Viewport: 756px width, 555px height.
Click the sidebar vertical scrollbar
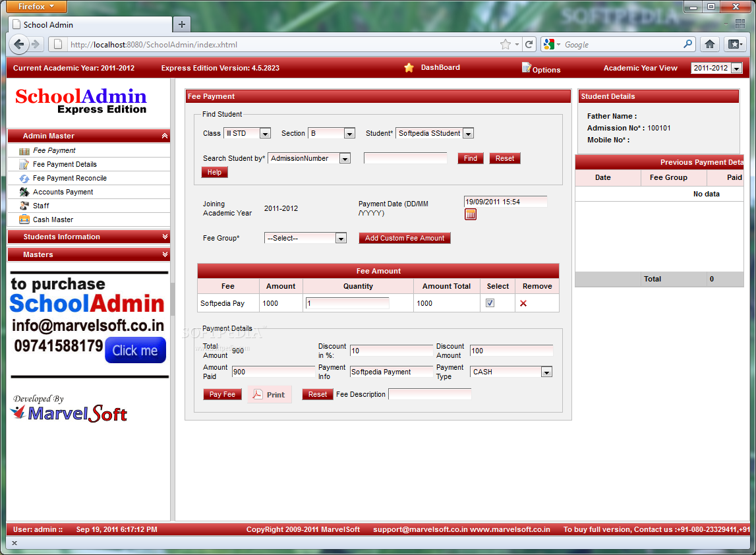(x=173, y=299)
